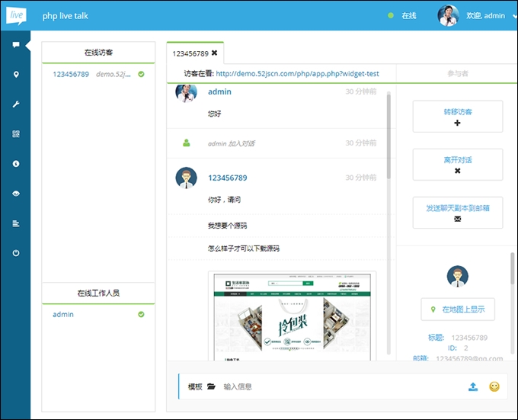Screen dimensions: 518x420
Task: Click the admin 您好 message
Action: (x=214, y=114)
